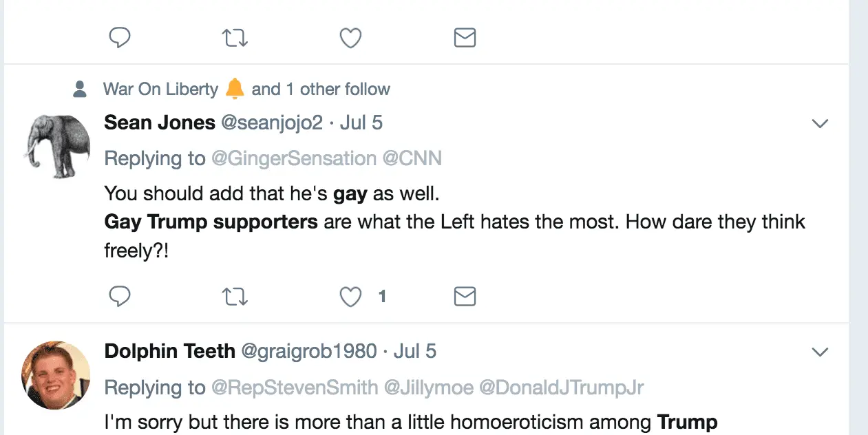This screenshot has width=868, height=435.
Task: Like Sean Jones's tweet
Action: (x=351, y=297)
